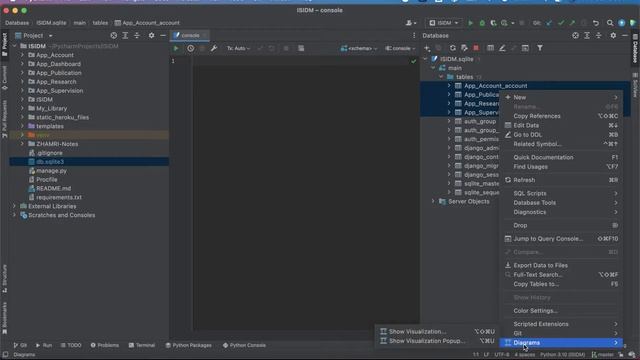Expand the auth_group table node
The image size is (640, 360).
click(449, 121)
